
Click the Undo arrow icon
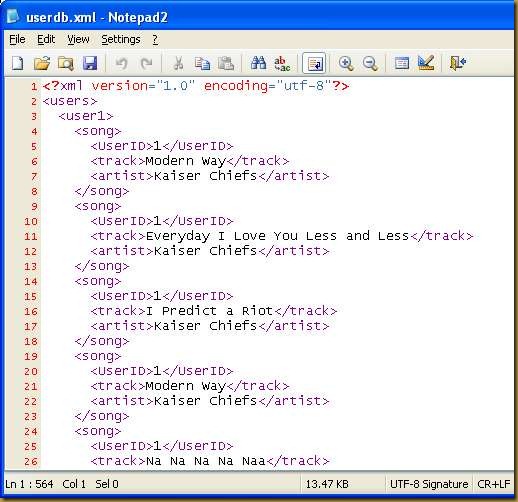[121, 63]
